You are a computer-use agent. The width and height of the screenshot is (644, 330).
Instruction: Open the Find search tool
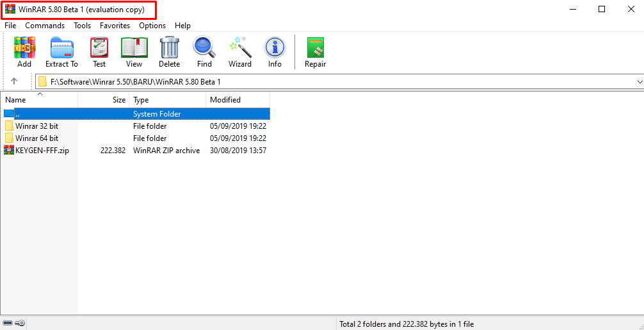pos(204,47)
